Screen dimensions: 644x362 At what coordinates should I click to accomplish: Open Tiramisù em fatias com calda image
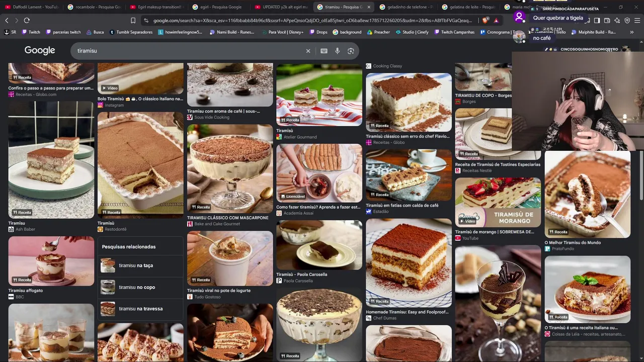409,174
